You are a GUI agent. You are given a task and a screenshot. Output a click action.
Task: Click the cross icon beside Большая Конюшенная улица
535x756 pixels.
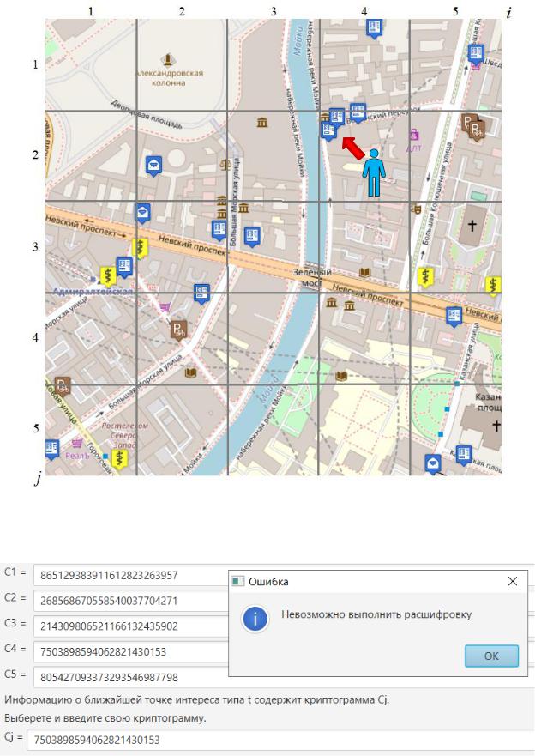(x=472, y=225)
